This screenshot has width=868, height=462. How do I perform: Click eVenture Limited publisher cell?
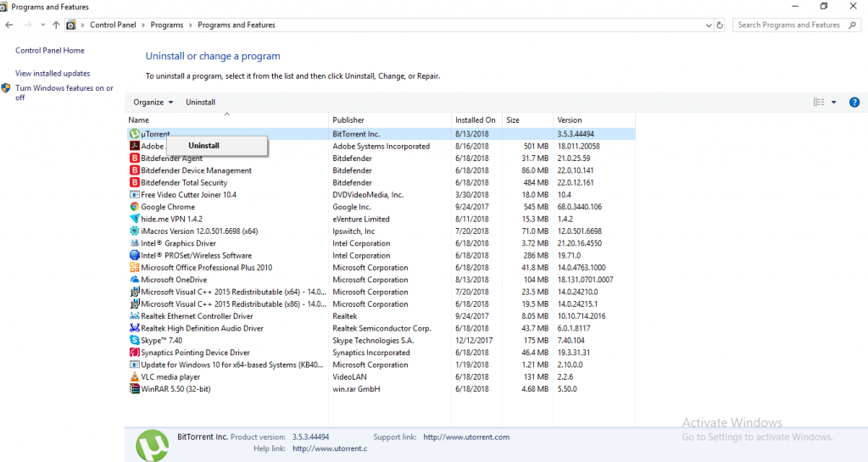tap(361, 219)
